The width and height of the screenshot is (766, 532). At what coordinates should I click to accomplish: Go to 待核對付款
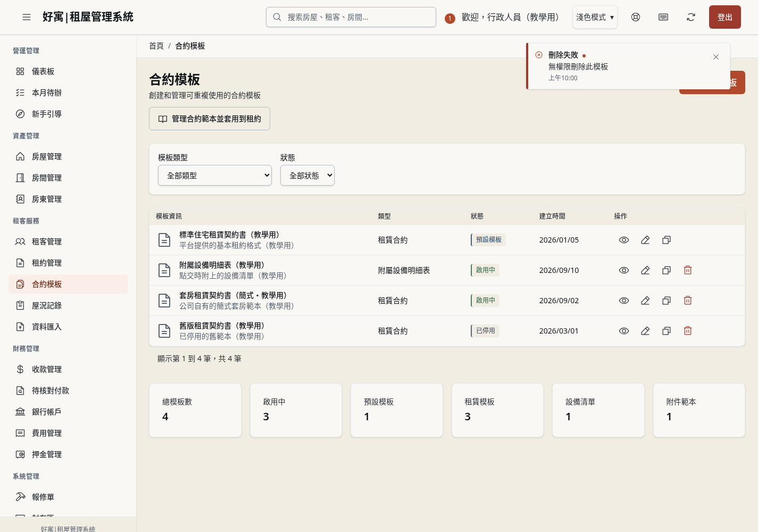click(x=68, y=390)
